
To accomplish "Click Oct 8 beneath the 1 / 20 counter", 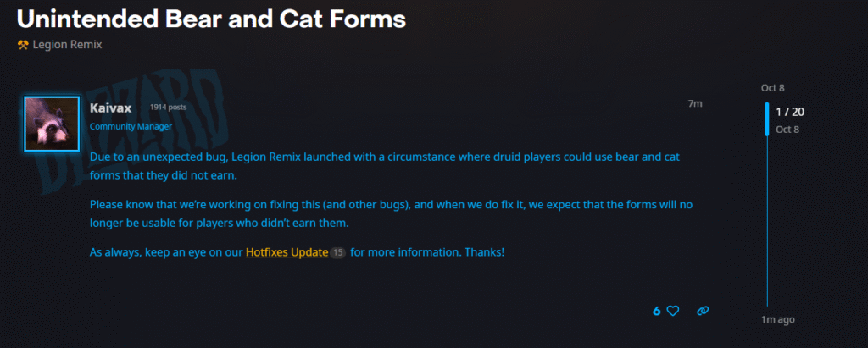I will point(787,130).
